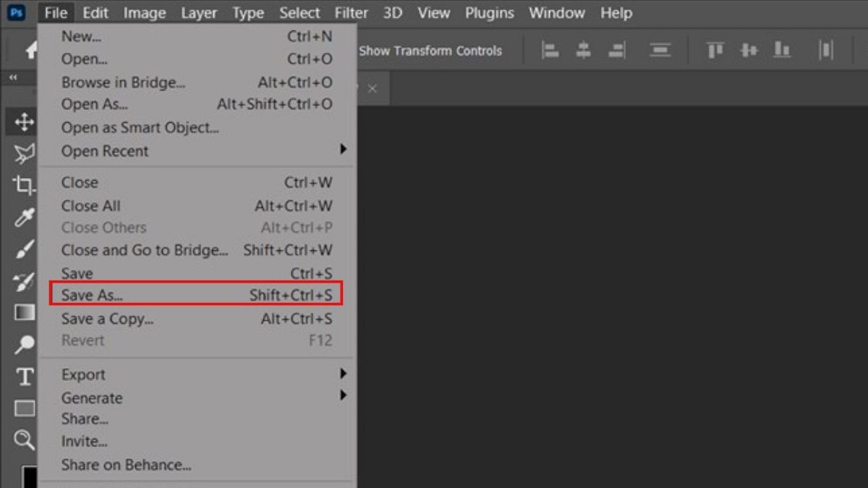
Task: Expand the Export submenu
Action: 195,374
